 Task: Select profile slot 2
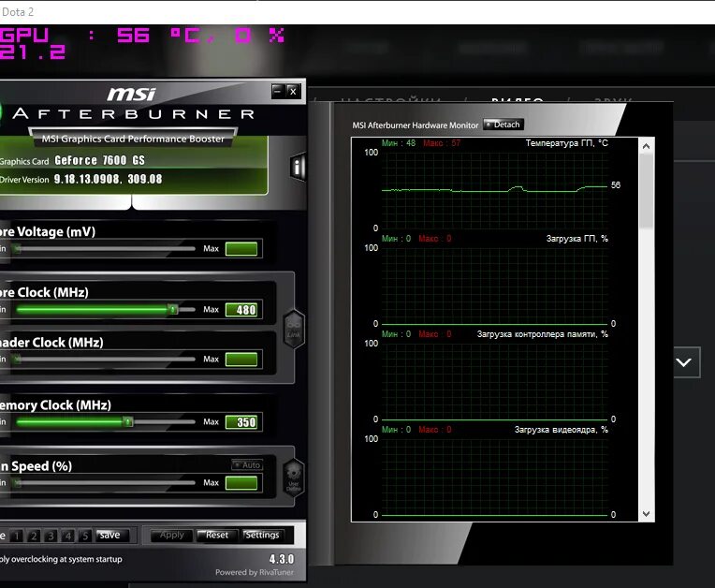coord(34,536)
